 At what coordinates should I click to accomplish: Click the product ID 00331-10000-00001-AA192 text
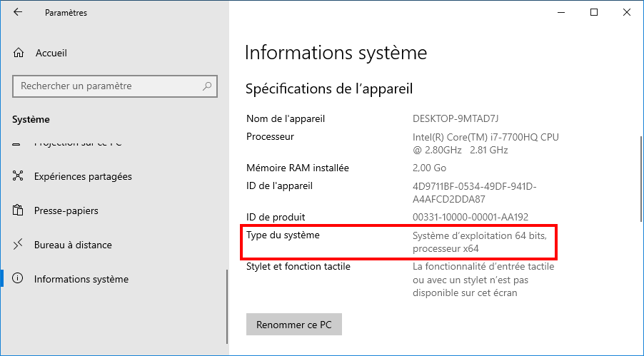(471, 217)
